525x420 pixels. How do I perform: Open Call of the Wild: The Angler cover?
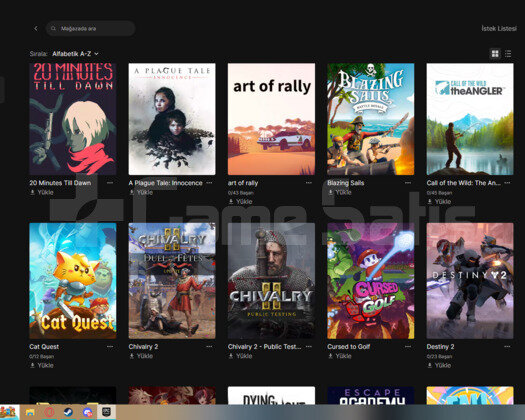tap(470, 119)
